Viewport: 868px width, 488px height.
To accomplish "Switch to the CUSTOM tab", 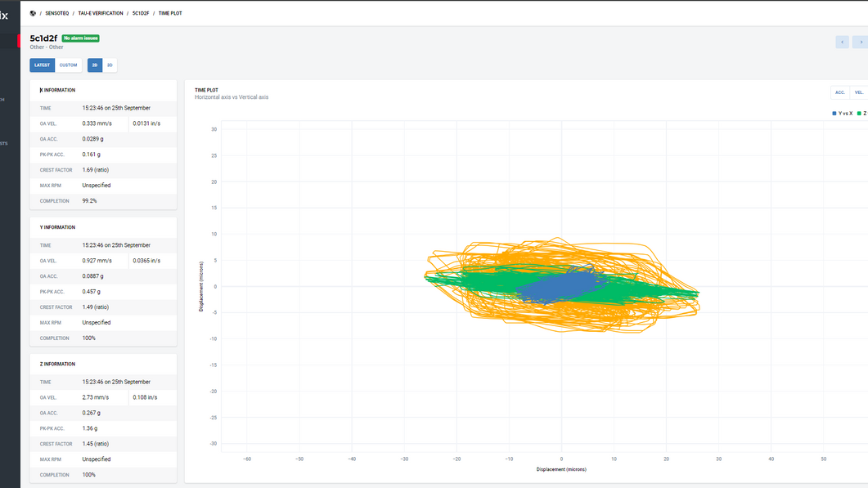I will click(x=68, y=65).
